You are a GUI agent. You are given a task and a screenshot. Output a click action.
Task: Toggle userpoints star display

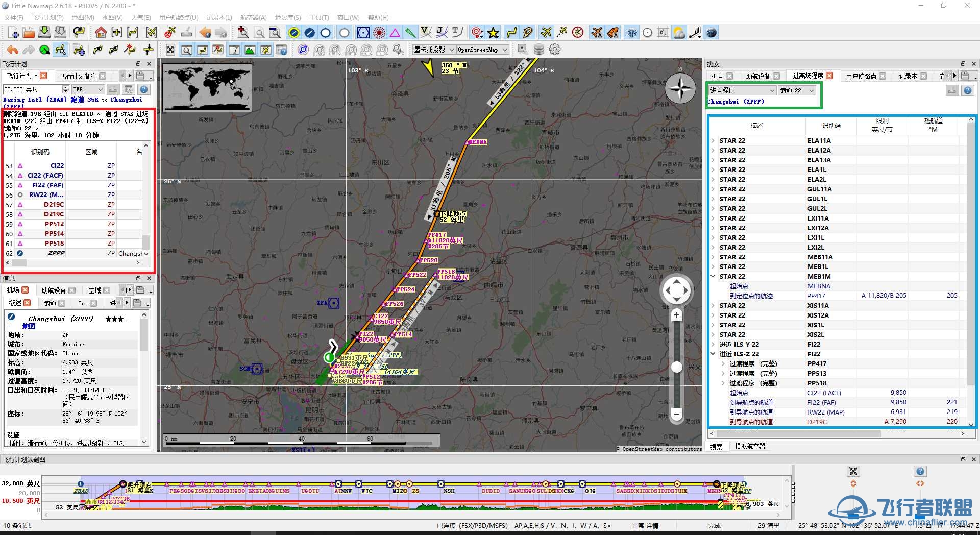click(x=493, y=33)
